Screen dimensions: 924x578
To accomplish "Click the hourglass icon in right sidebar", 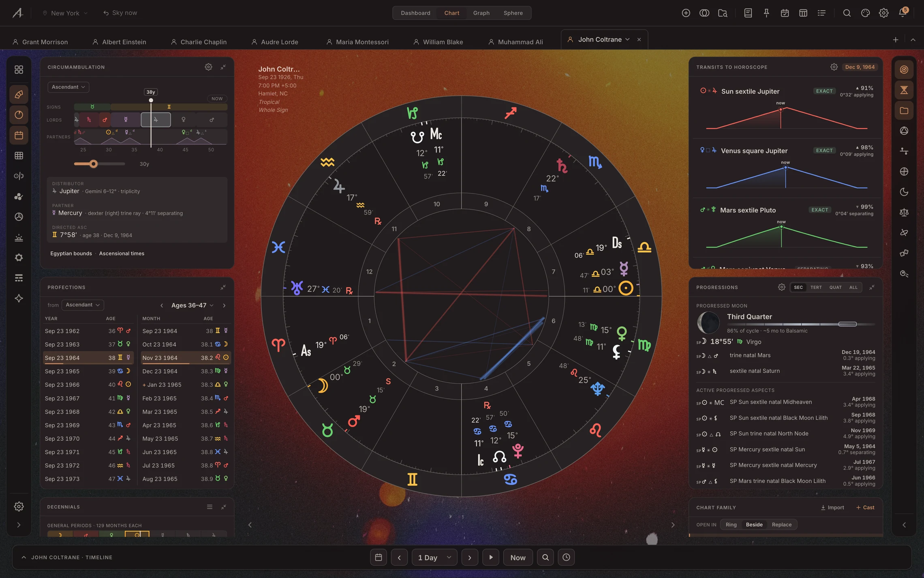I will tap(904, 90).
